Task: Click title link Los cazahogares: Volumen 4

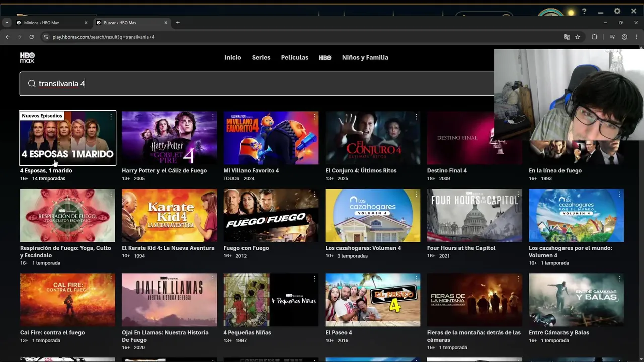Action: (x=363, y=248)
